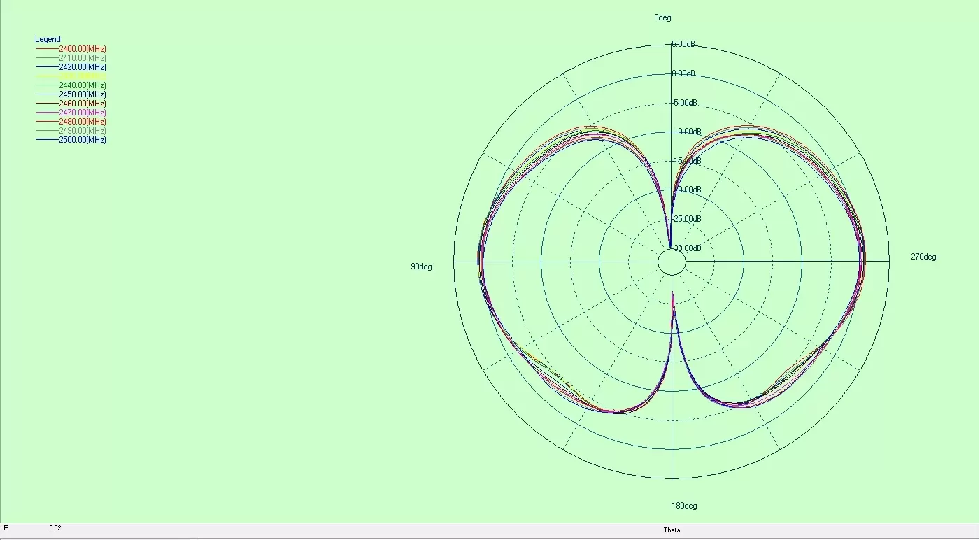Screen dimensions: 980x540
Task: Select the 2460.00(MHz) legend entry
Action: pos(82,104)
